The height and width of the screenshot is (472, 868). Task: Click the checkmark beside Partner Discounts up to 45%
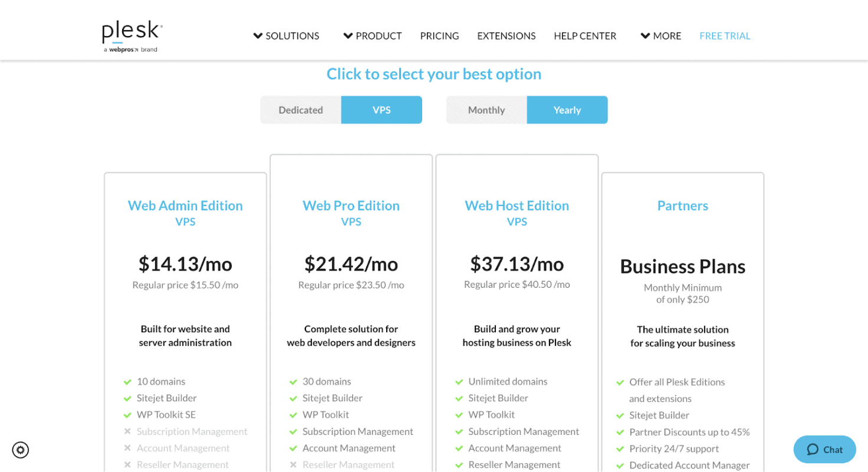(x=620, y=432)
